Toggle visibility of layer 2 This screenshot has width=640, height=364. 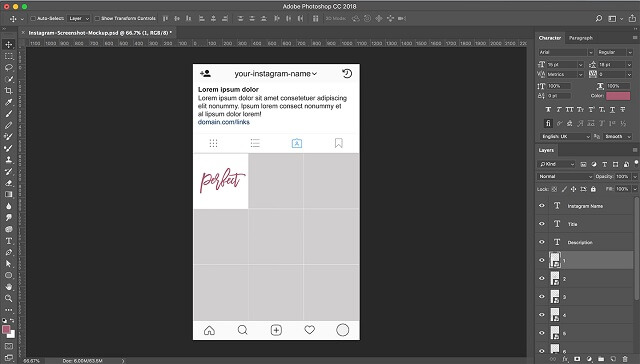click(542, 278)
